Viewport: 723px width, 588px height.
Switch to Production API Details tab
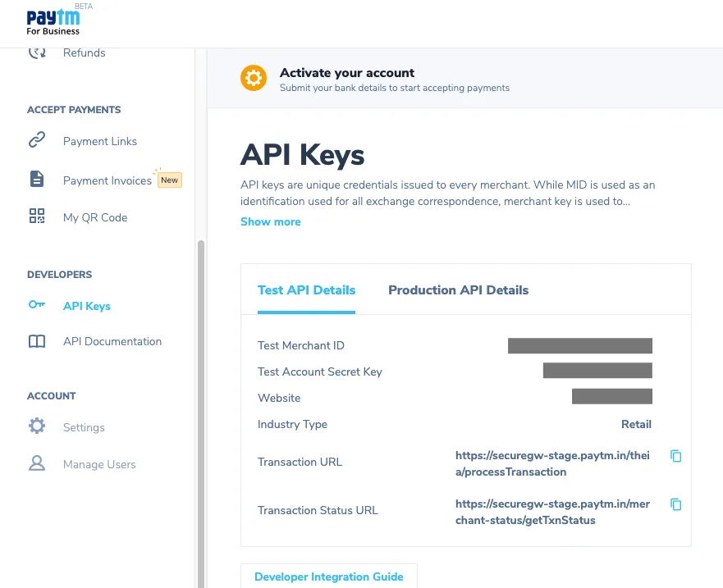coord(458,289)
